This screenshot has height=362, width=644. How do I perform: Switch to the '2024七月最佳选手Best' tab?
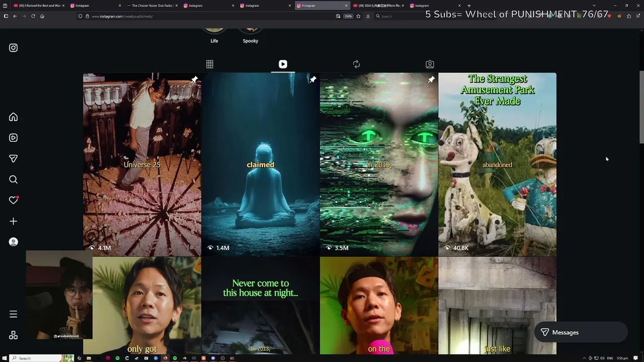pyautogui.click(x=378, y=6)
